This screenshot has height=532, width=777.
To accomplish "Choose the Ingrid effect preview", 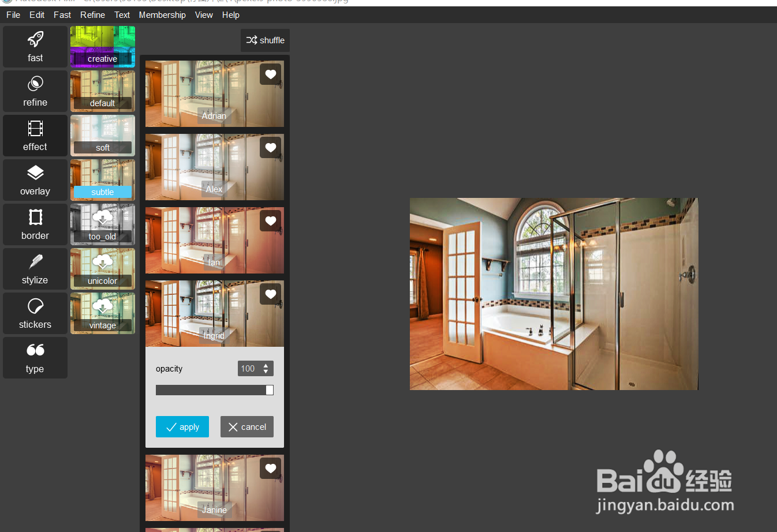I will tap(215, 313).
